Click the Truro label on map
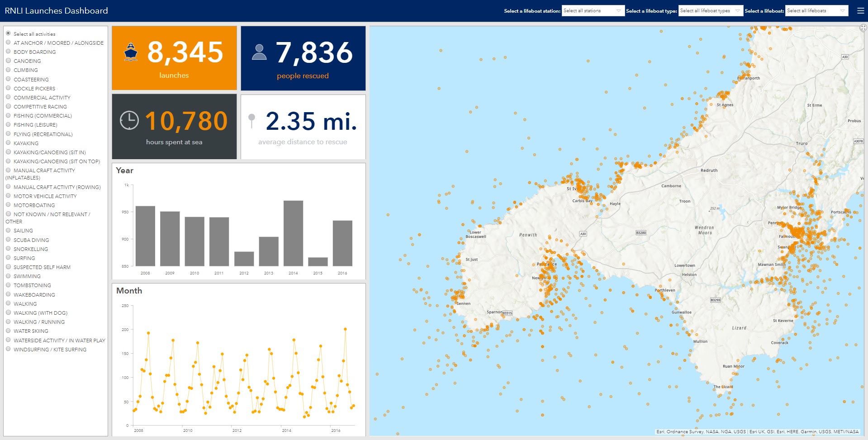Screen dimensions: 868x440 point(802,143)
